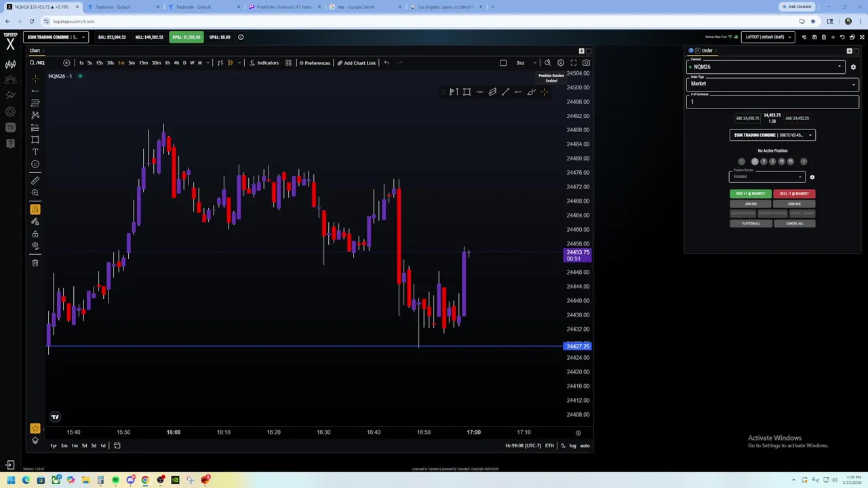Expand the timeframe intervals chevron
The height and width of the screenshot is (488, 868).
pos(208,63)
